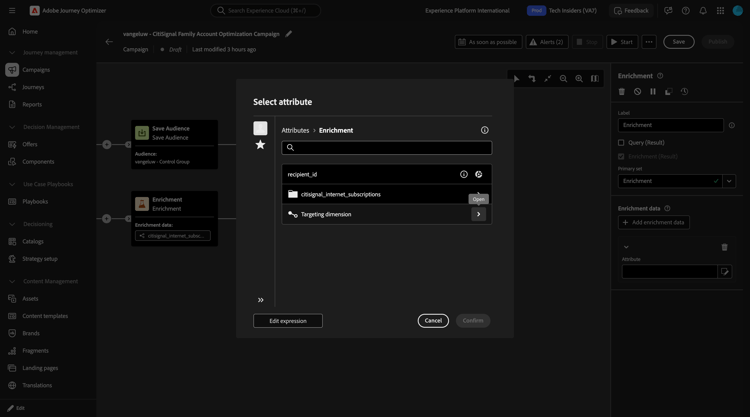
Task: Collapse the Use Case Playbooks section
Action: [x=12, y=184]
